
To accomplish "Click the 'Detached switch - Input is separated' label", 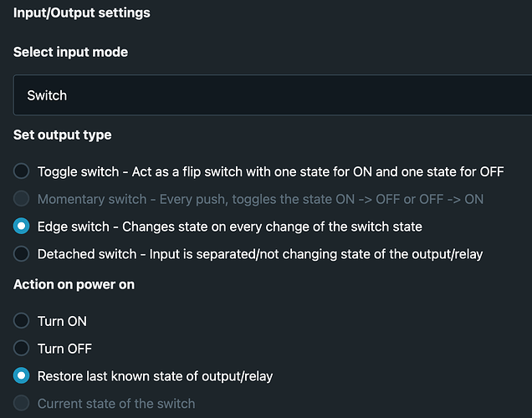I will point(259,253).
